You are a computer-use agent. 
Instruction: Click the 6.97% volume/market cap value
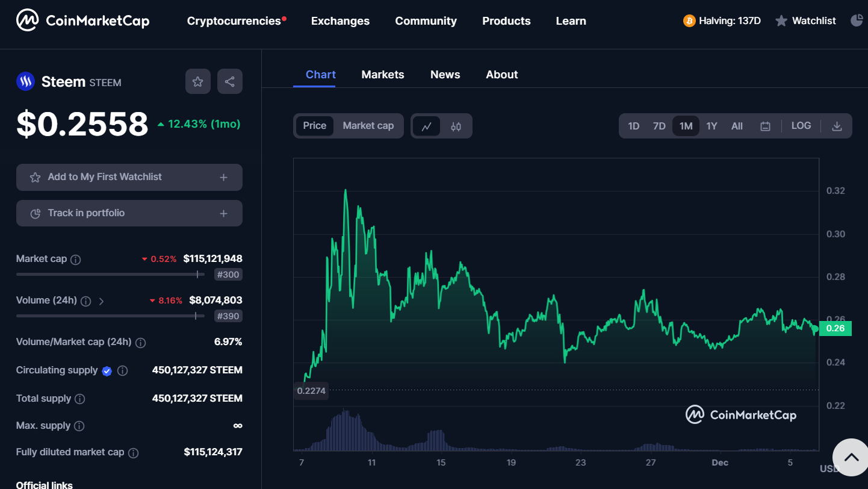pyautogui.click(x=228, y=342)
